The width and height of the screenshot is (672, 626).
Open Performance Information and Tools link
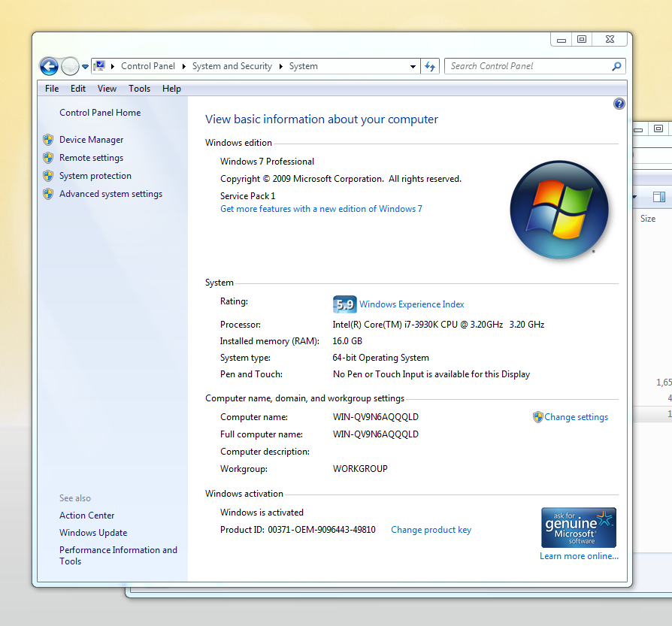118,555
